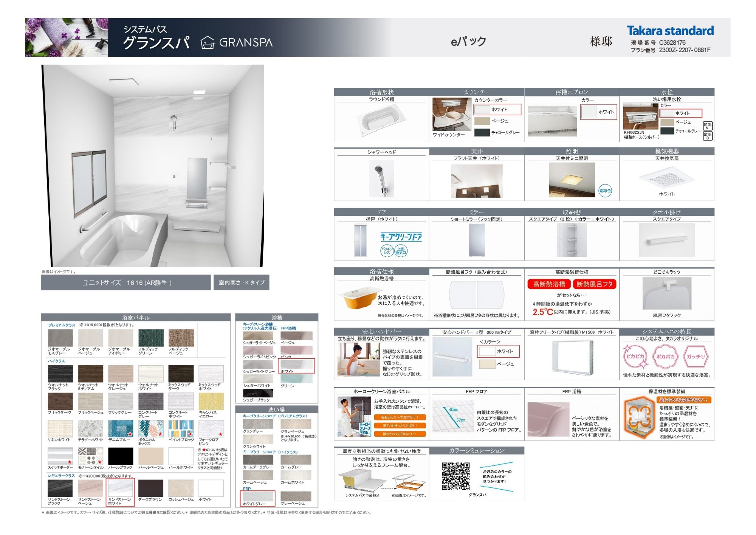Select the パールブラック panel swatch
The width and height of the screenshot is (756, 535).
(x=121, y=456)
